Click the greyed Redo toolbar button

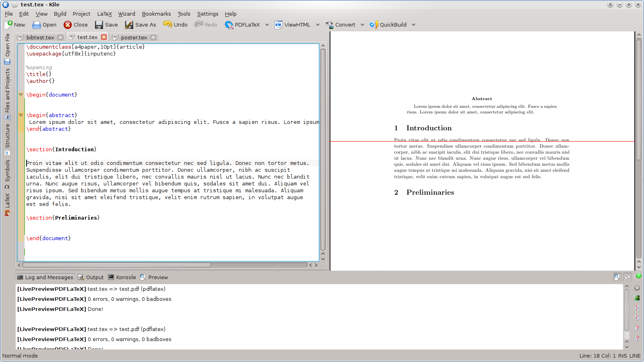(206, 25)
